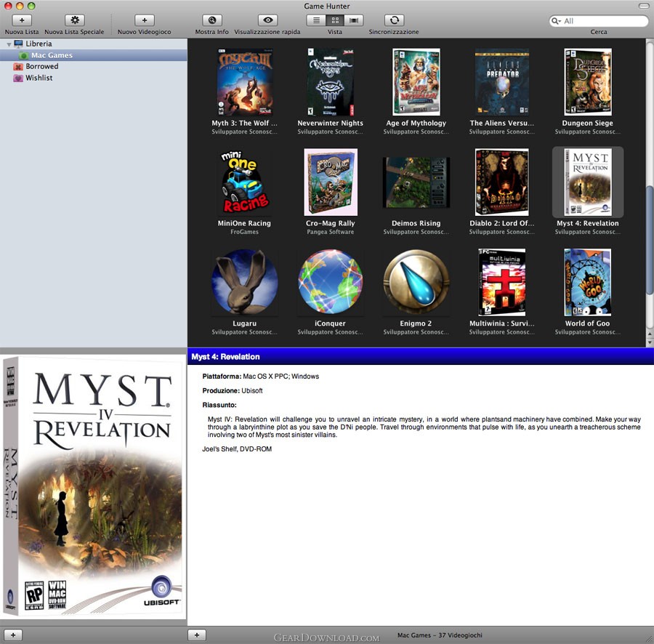The height and width of the screenshot is (644, 654).
Task: Select the Multiwinia cover
Action: point(501,282)
